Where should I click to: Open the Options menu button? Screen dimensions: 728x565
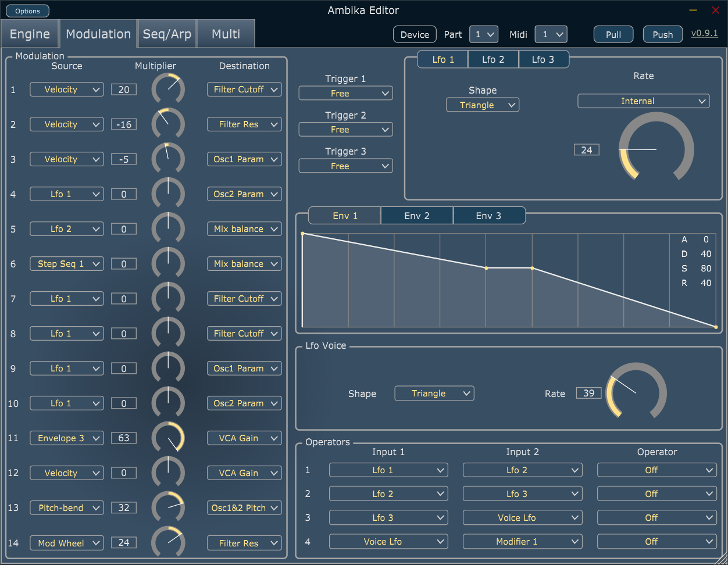pyautogui.click(x=27, y=11)
